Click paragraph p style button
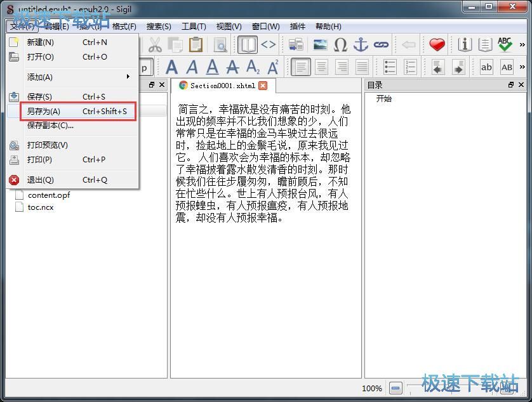 coord(146,67)
